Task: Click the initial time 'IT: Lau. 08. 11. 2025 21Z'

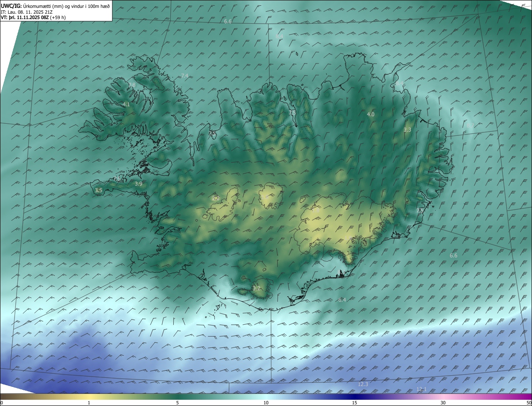Action: 27,12
